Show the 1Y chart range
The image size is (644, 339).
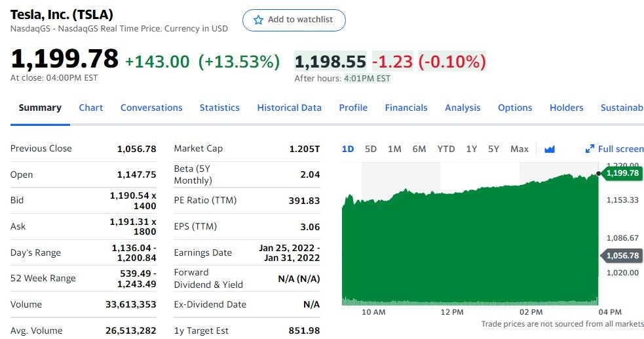[472, 149]
